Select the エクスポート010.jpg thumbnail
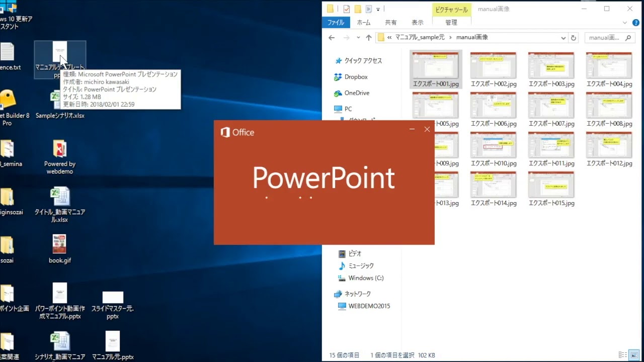The height and width of the screenshot is (362, 644). (x=494, y=149)
